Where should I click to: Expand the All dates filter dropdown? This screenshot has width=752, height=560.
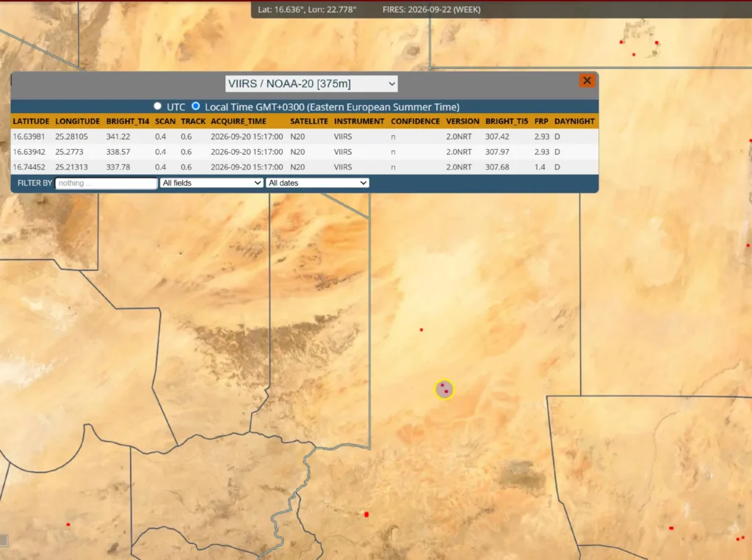(317, 183)
